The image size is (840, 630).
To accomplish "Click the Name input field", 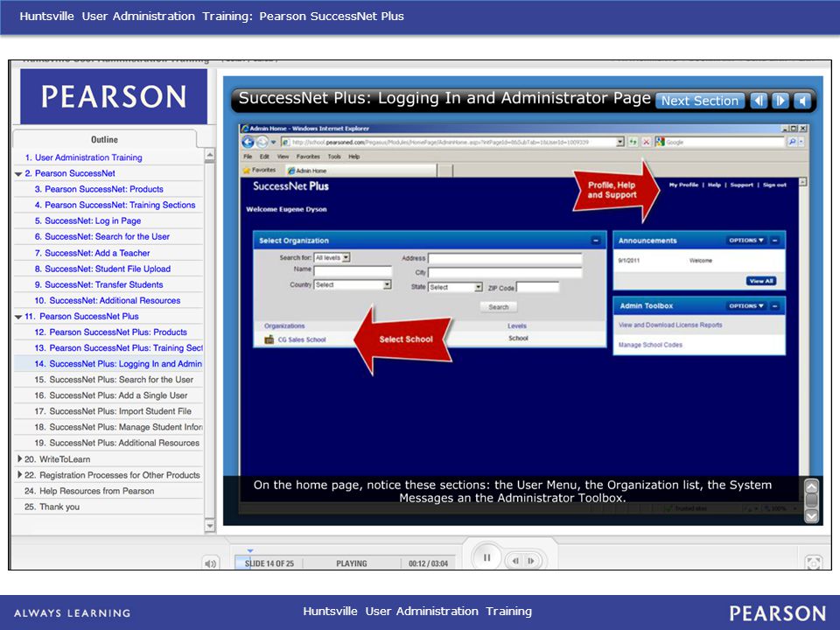I will 353,270.
